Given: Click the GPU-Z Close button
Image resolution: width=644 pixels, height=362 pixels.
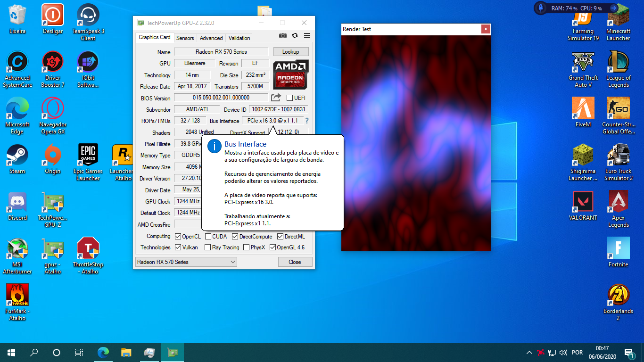Looking at the screenshot, I should [295, 262].
